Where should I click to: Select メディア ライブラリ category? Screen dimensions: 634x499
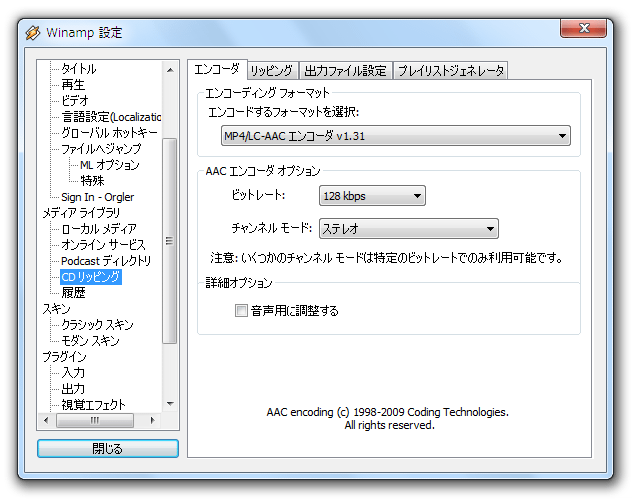coord(81,213)
